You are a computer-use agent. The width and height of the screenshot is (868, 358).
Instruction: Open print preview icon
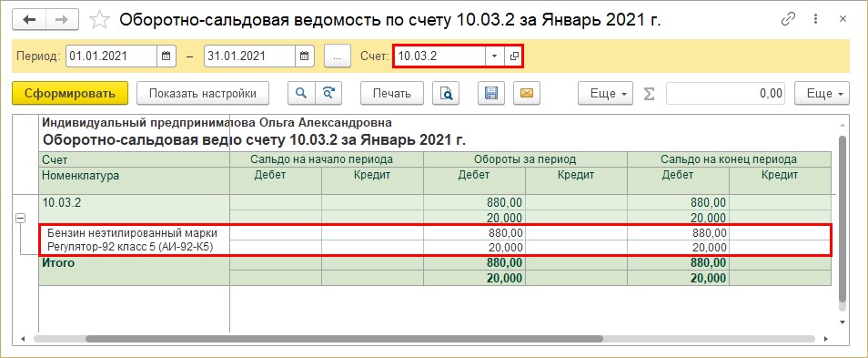[446, 93]
